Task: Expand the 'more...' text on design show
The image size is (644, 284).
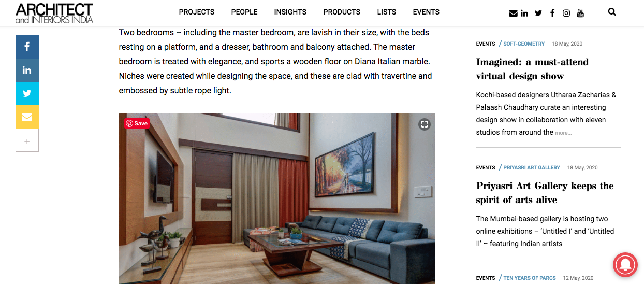Action: coord(563,133)
